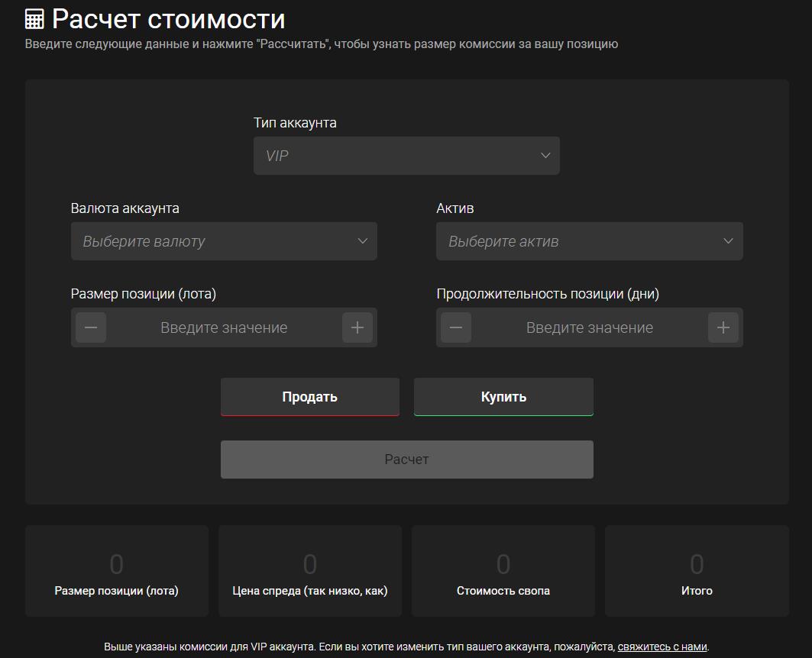Click the position duration input field
This screenshot has height=658, width=812.
pyautogui.click(x=589, y=327)
